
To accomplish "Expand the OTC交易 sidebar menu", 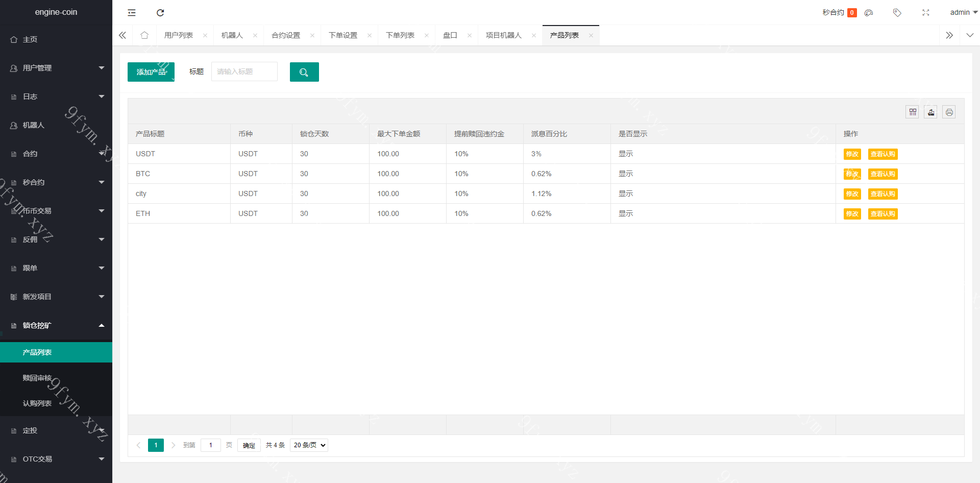I will pyautogui.click(x=56, y=459).
